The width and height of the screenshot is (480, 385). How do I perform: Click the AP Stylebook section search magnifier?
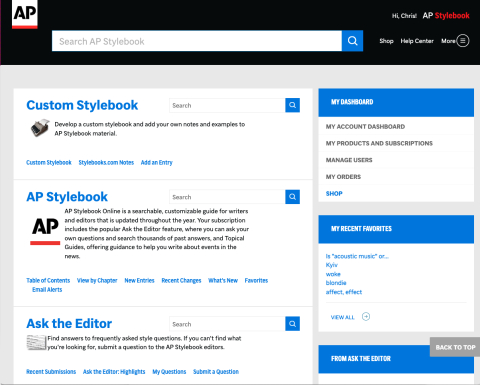pos(292,197)
